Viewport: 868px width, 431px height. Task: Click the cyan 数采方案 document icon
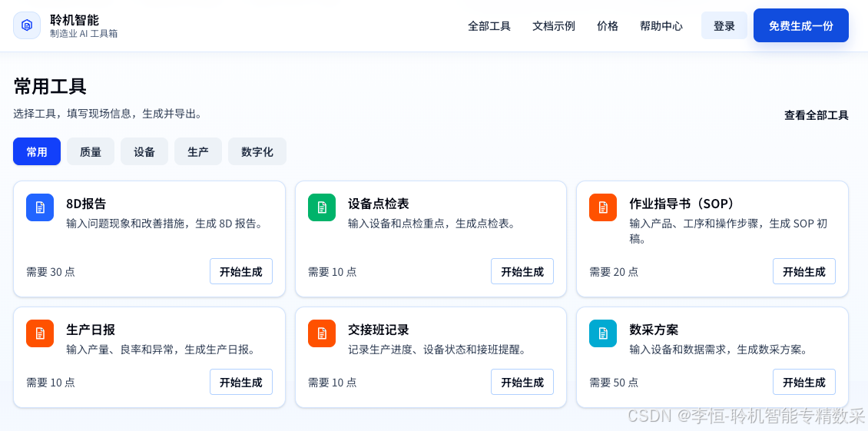click(x=603, y=333)
